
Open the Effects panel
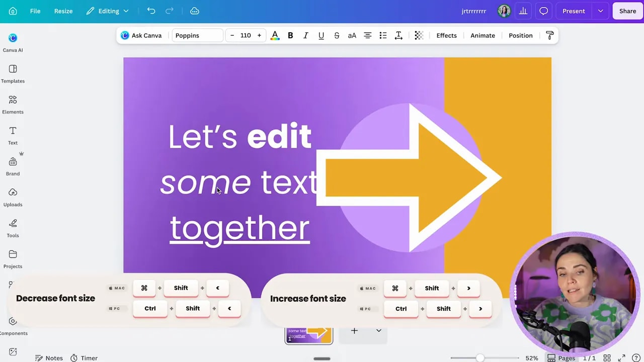446,36
